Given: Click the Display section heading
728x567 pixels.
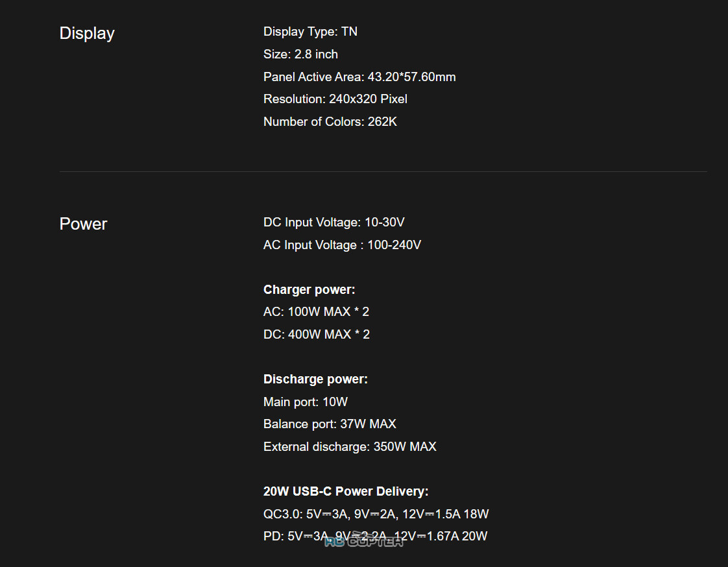Looking at the screenshot, I should (x=87, y=34).
